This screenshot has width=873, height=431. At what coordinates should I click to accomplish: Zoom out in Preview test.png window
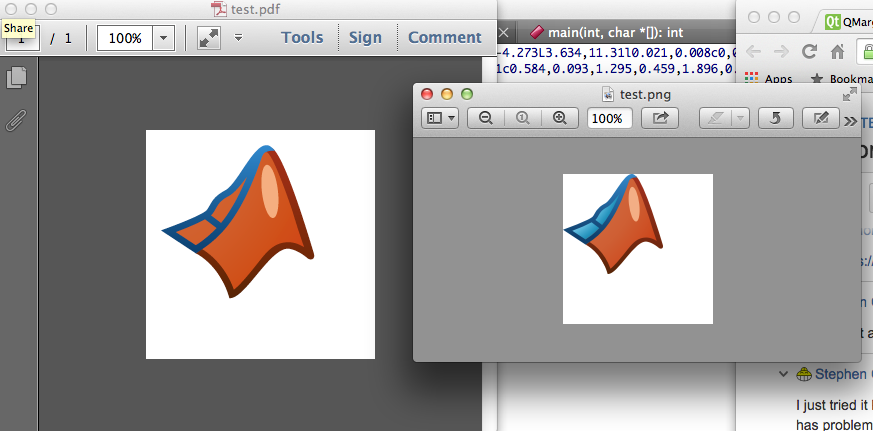pos(485,118)
